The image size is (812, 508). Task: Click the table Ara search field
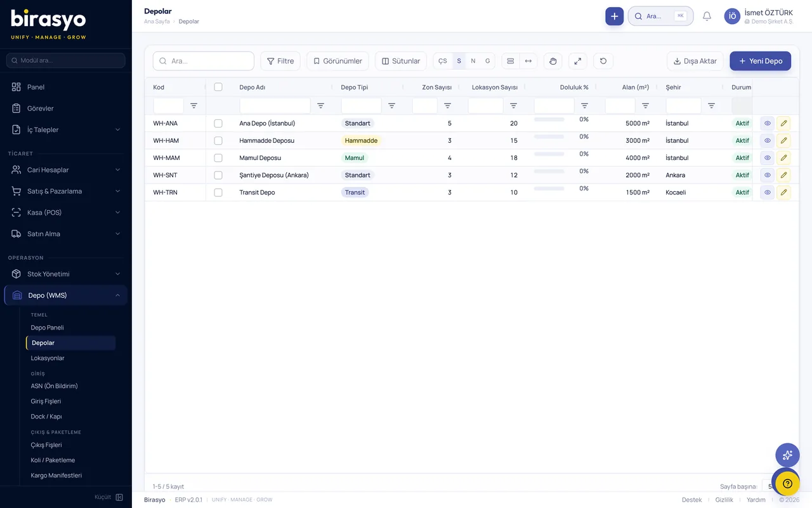pos(204,61)
